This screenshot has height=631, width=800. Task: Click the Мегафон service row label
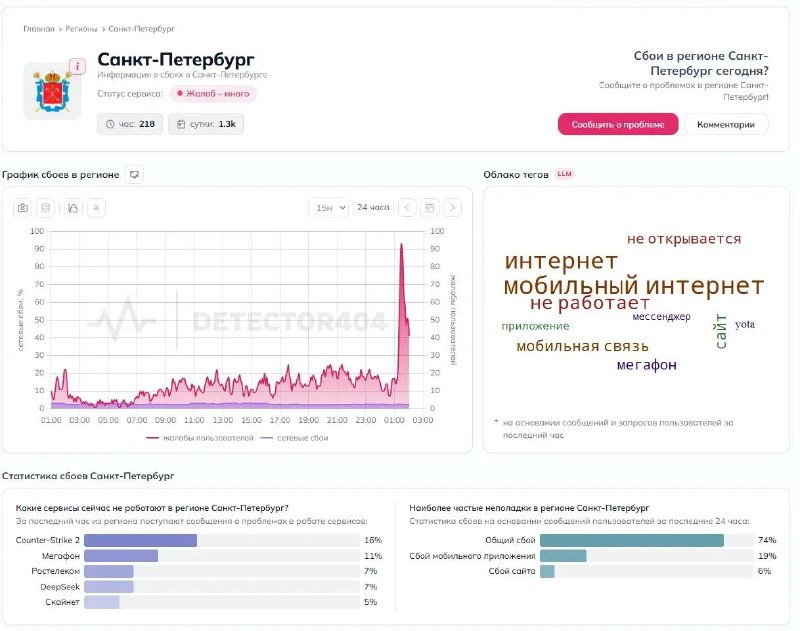61,556
